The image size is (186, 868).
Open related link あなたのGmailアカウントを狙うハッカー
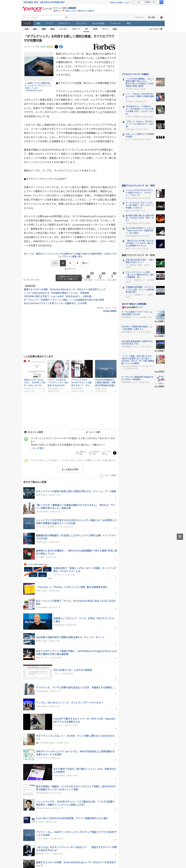(x=55, y=303)
